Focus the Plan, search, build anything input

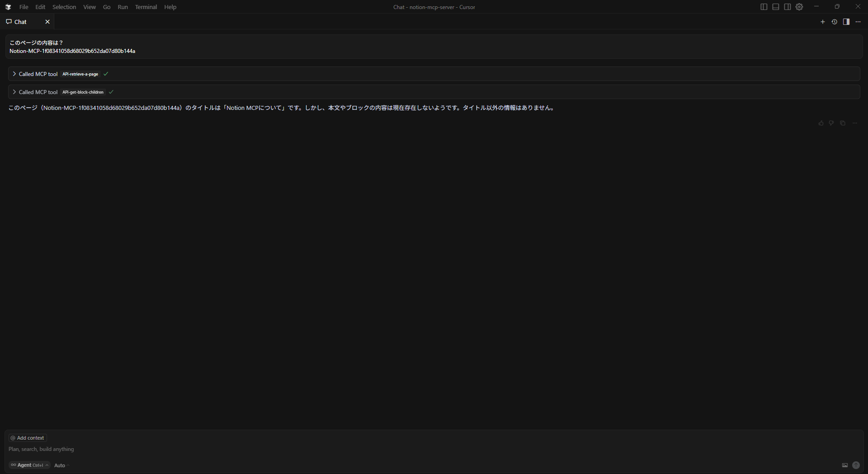434,449
